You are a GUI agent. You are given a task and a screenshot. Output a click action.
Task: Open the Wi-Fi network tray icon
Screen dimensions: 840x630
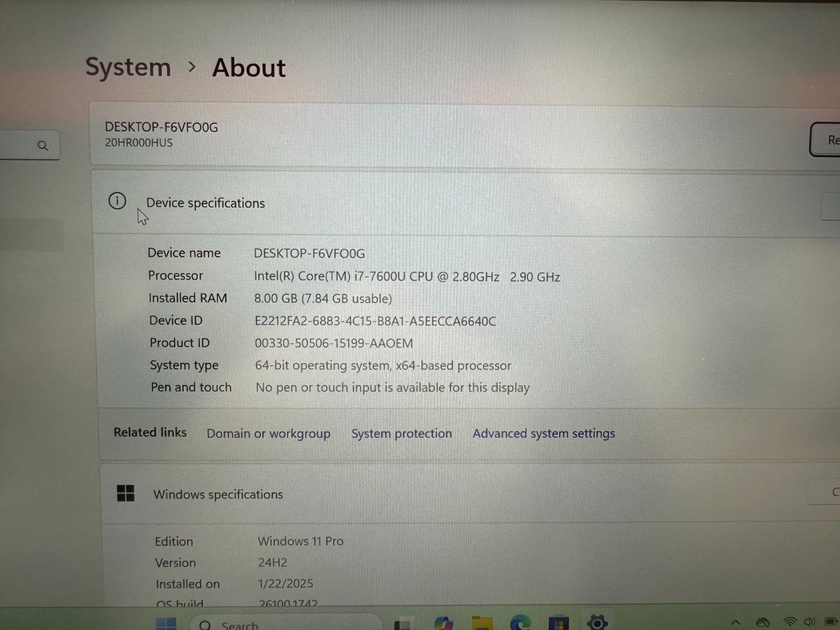pyautogui.click(x=790, y=623)
